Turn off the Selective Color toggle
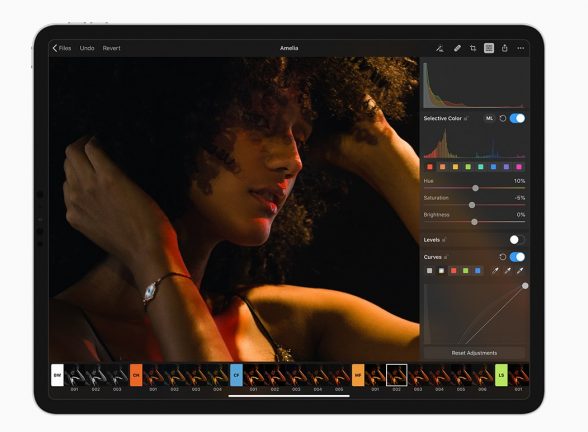Viewport: 588px width, 432px height. 517,118
